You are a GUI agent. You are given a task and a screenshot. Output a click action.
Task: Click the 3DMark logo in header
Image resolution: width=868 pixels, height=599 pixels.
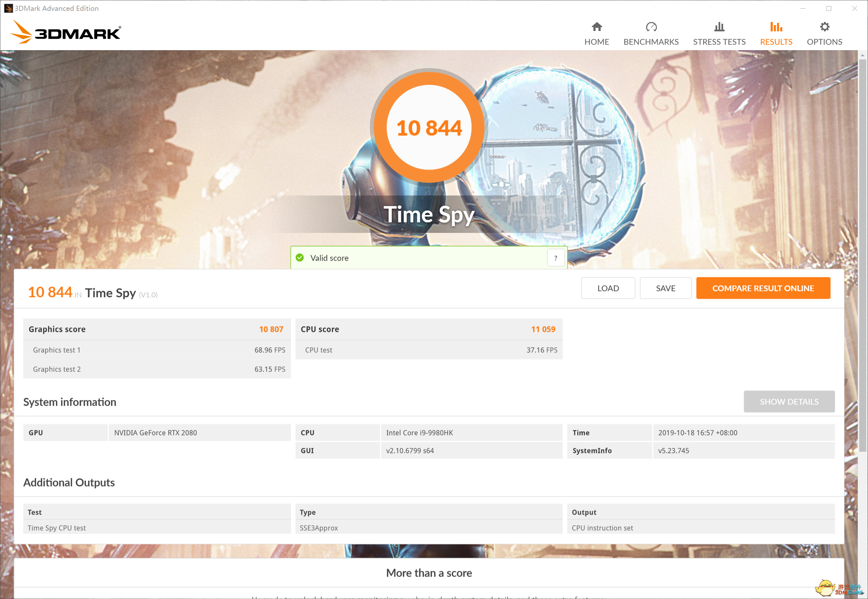click(x=66, y=32)
